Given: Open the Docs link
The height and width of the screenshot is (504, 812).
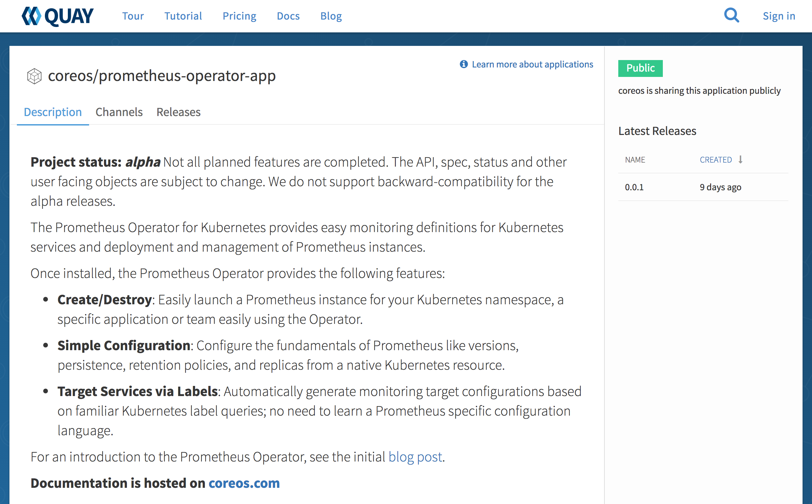Looking at the screenshot, I should 288,16.
